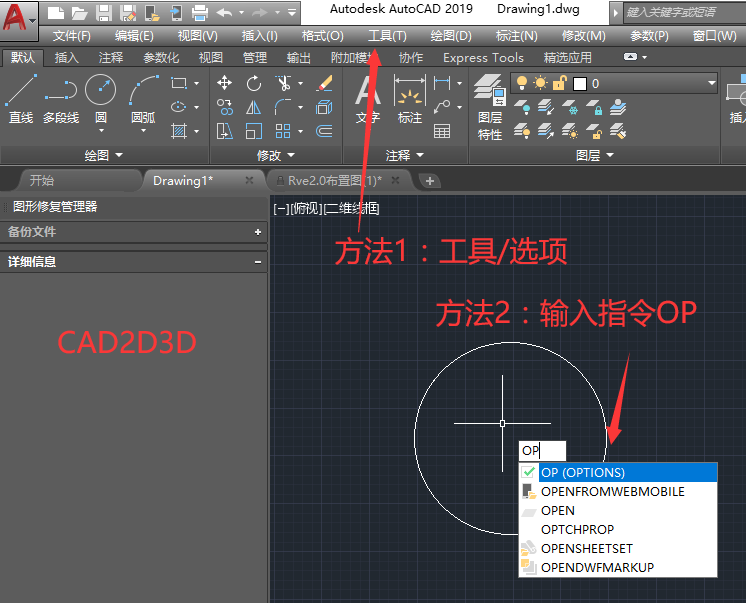Viewport: 746px width, 603px height.
Task: Click the layer 0 color swatch
Action: pos(579,84)
